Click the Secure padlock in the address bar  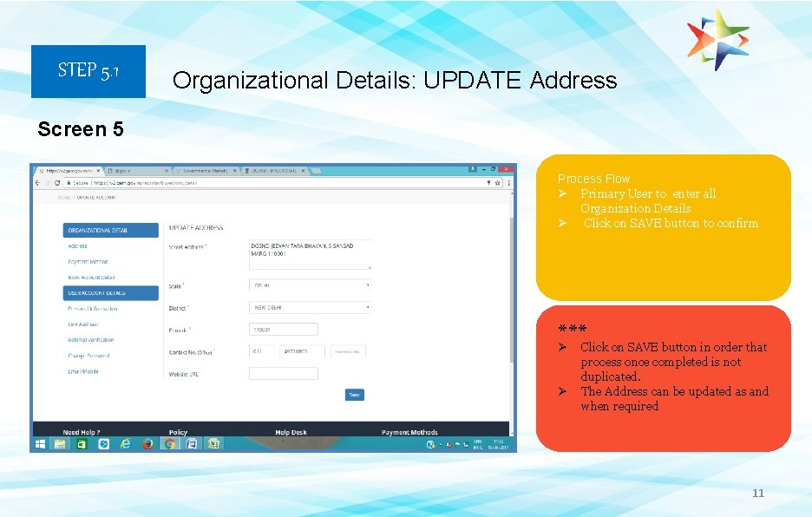pyautogui.click(x=68, y=184)
